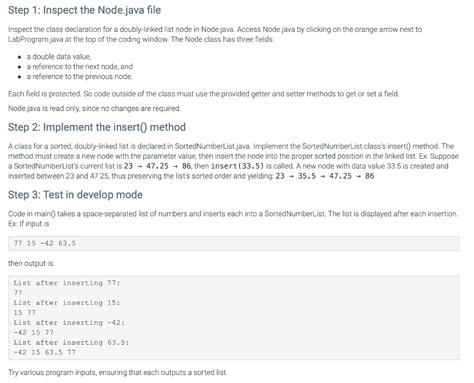Click the 'List after inserting 77:' output line
This screenshot has height=383, width=474.
[67, 283]
